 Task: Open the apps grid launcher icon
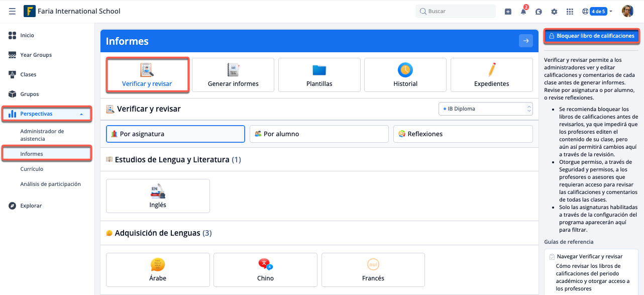pos(570,12)
